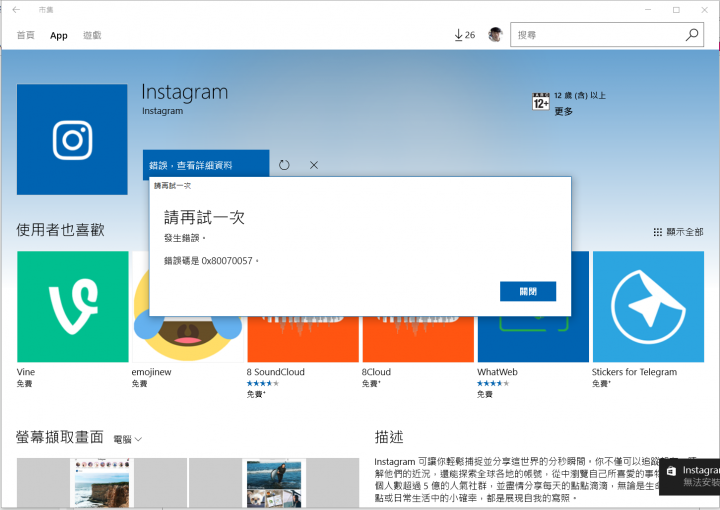Click the 12+ age rating icon

[x=540, y=101]
